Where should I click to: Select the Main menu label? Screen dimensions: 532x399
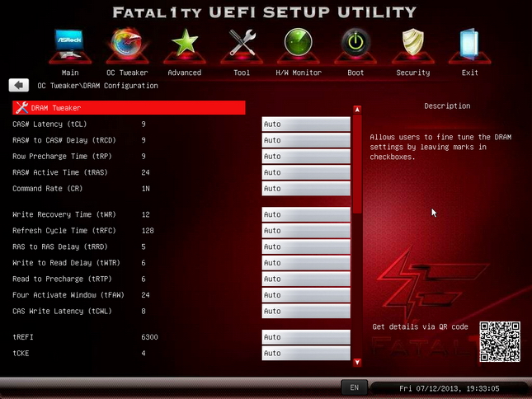(70, 73)
